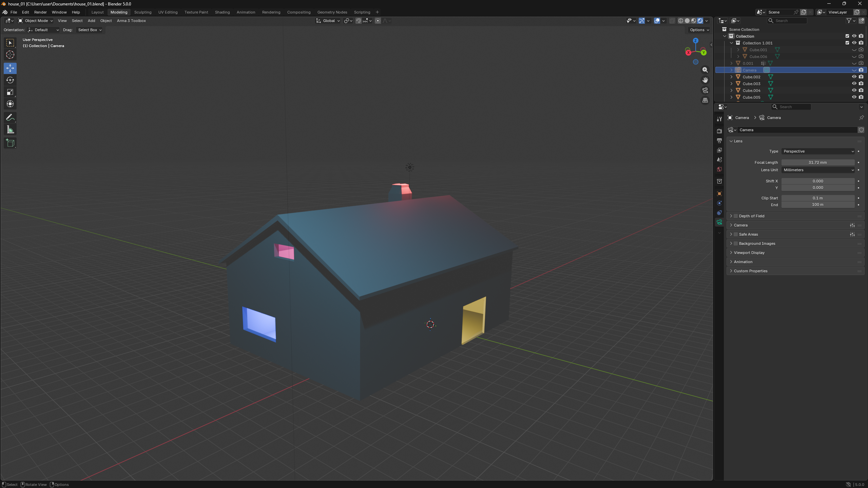The height and width of the screenshot is (488, 868).
Task: Open Object properties tab icon
Action: point(719,194)
